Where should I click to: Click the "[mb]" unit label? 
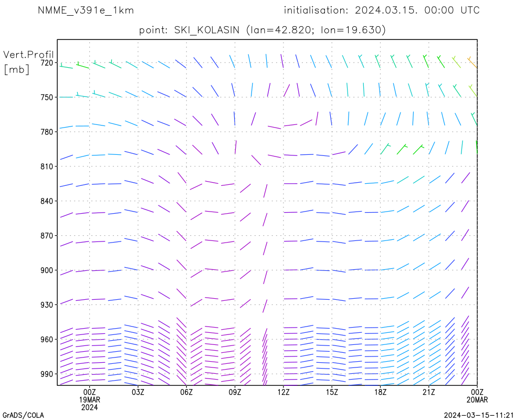(x=16, y=69)
